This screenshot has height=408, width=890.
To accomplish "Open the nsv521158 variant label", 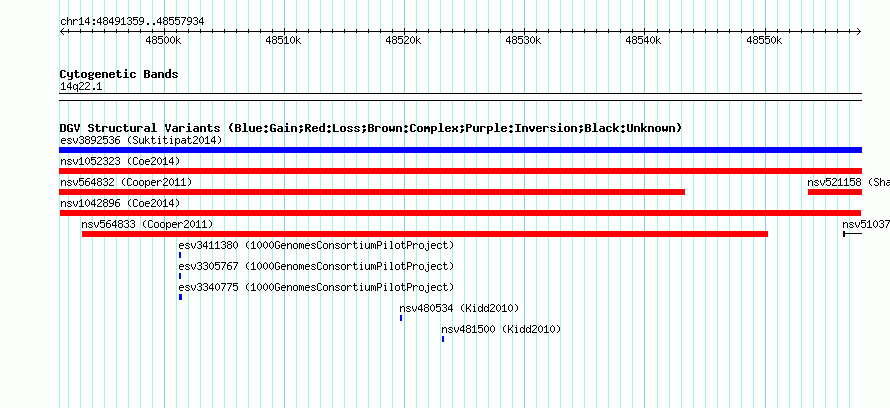I will click(849, 182).
